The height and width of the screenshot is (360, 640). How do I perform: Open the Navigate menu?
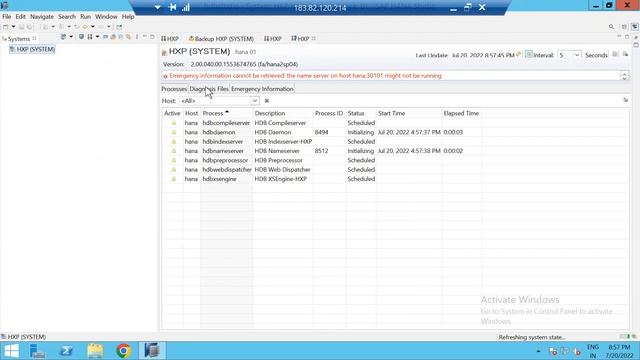[x=42, y=17]
